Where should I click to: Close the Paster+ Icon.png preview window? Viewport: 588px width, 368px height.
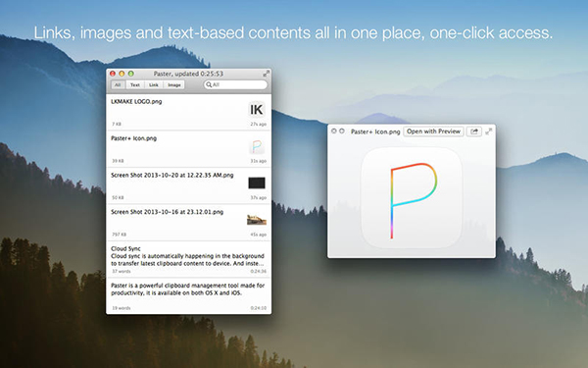334,131
